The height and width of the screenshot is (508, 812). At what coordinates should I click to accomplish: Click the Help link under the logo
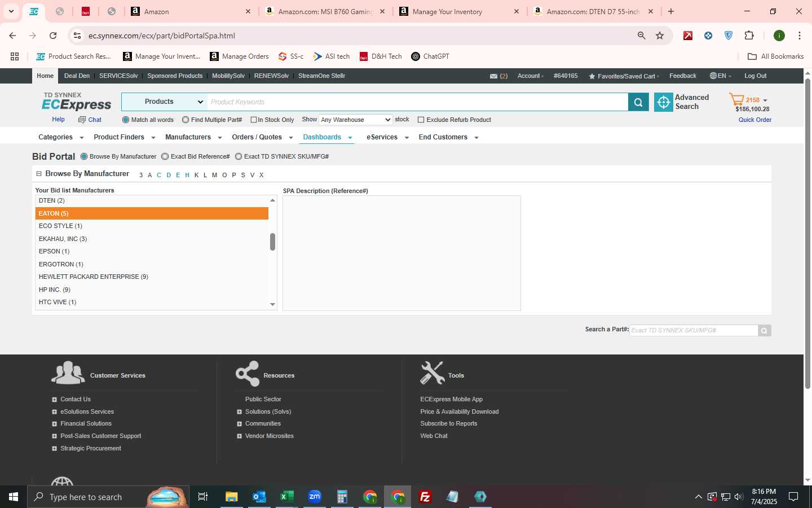coord(58,120)
